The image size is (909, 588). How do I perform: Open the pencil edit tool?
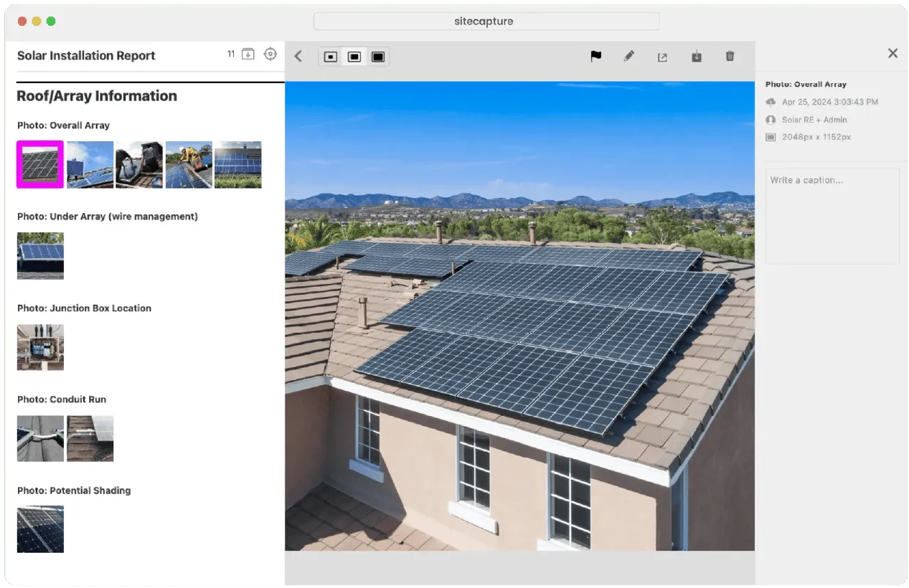629,56
